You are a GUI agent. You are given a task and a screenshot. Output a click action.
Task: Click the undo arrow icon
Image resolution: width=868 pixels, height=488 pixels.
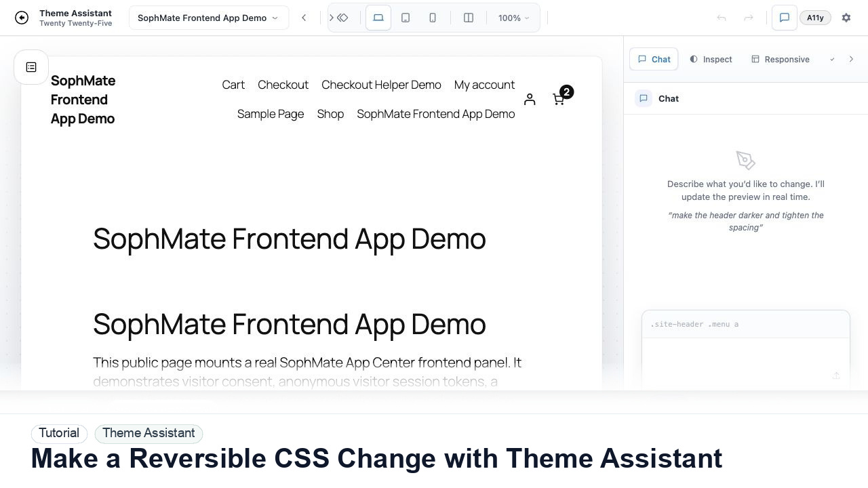pos(722,18)
